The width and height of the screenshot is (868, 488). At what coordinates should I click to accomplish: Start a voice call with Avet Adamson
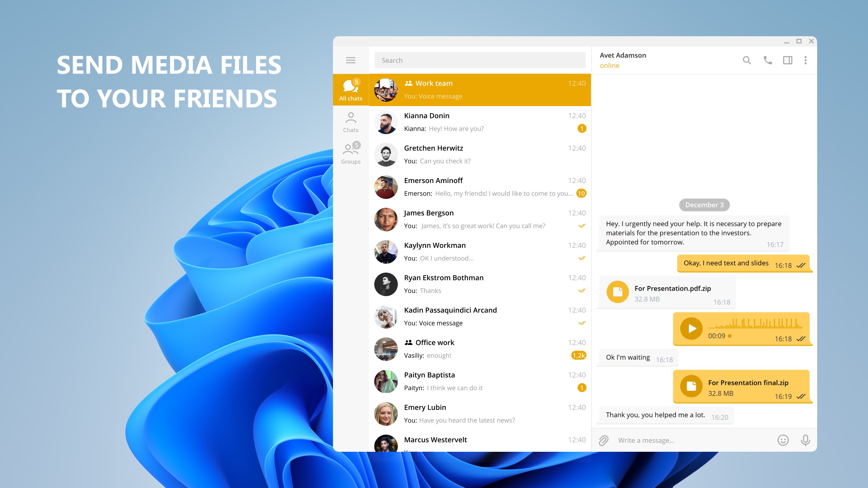tap(767, 60)
